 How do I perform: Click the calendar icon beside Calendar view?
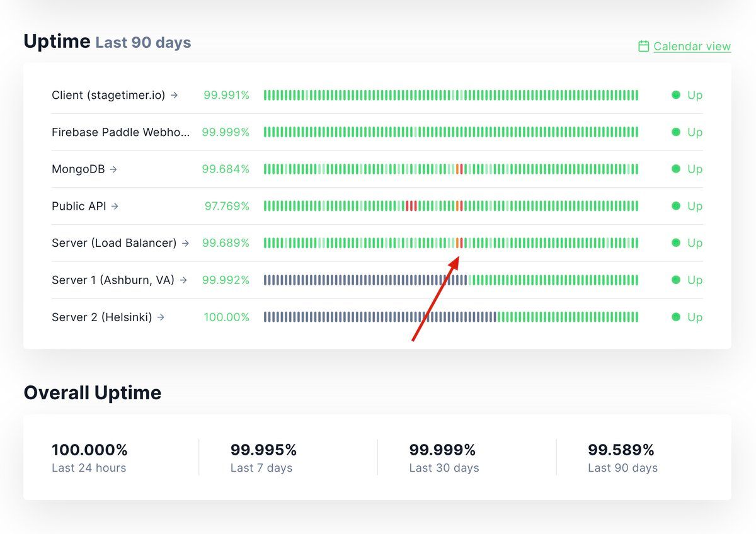pos(643,46)
